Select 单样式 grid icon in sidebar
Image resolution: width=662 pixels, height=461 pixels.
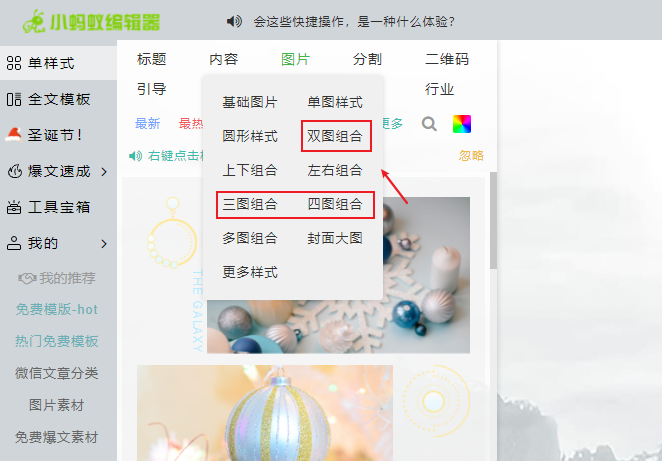tap(14, 63)
